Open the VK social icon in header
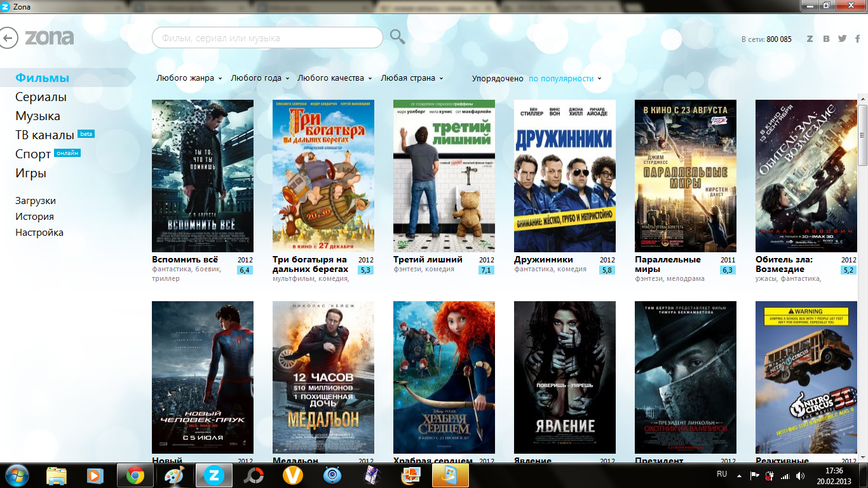 click(x=826, y=39)
